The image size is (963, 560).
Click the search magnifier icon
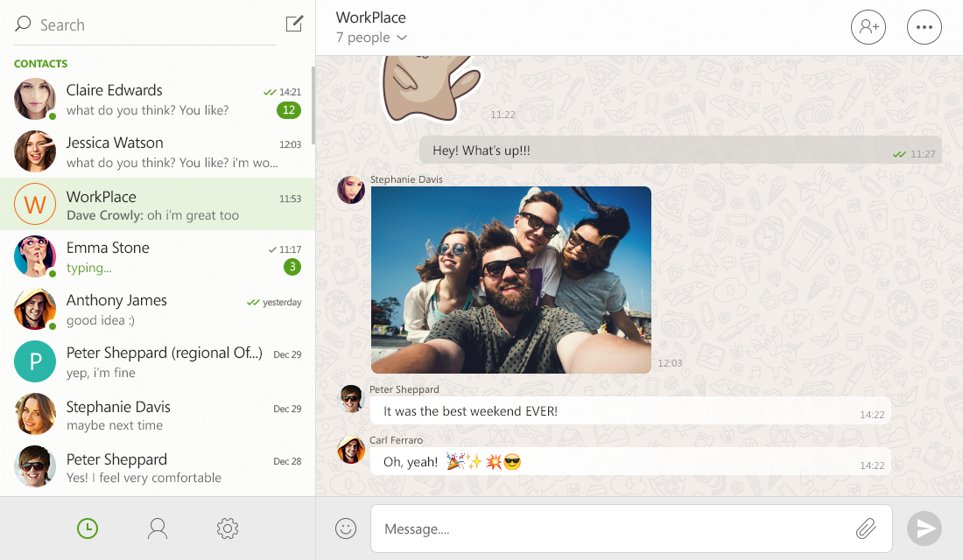point(23,24)
